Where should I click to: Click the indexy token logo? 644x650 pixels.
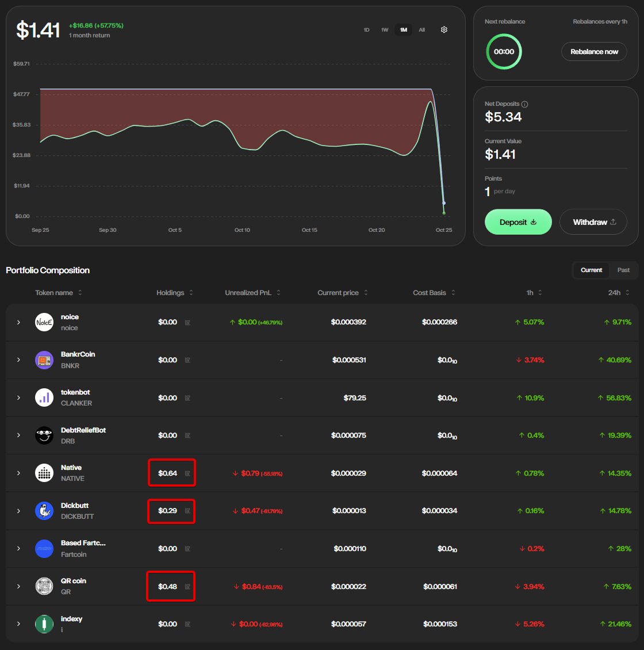[44, 624]
